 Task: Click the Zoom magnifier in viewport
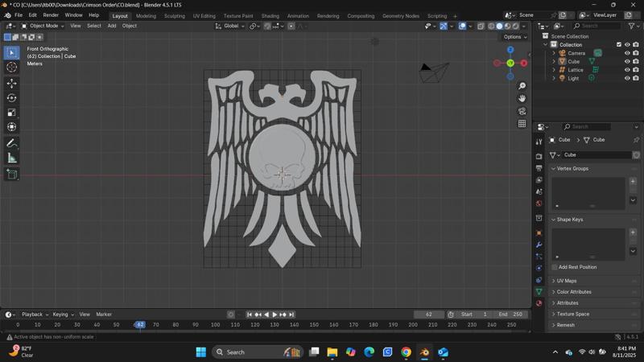point(522,86)
